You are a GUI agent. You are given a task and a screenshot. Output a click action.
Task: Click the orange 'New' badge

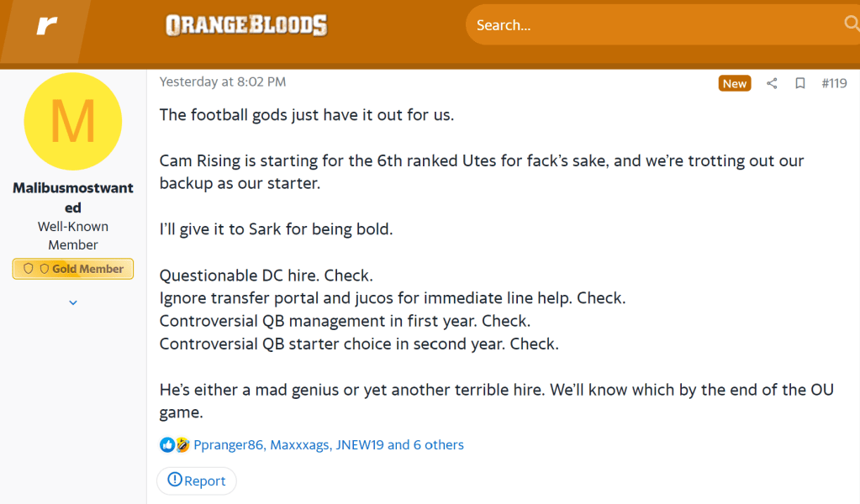[734, 83]
